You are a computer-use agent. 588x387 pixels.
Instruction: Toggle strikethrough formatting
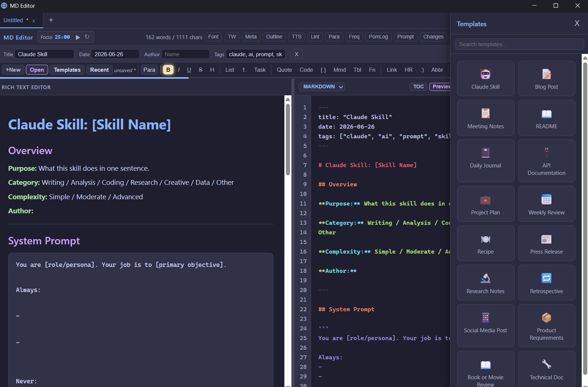[200, 69]
